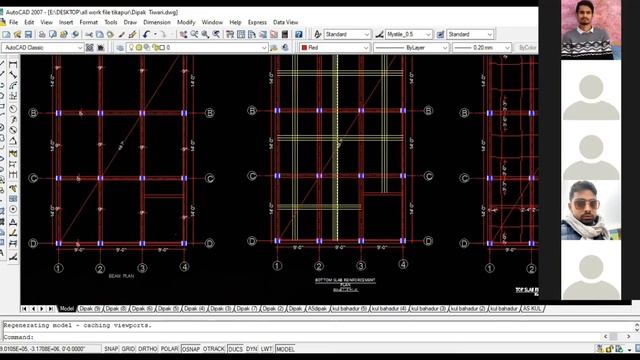Screen dimensions: 640x360
Task: Click the blue Help question mark icon
Action: pyautogui.click(x=298, y=34)
